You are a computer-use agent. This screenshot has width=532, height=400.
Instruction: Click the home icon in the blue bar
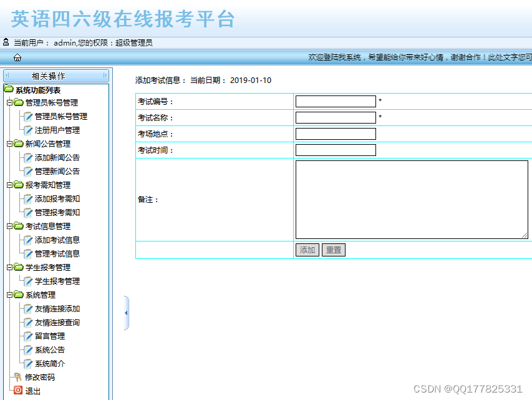point(17,57)
